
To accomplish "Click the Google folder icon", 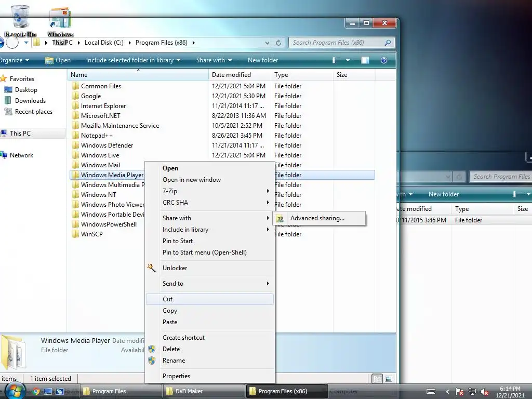I will pos(76,96).
